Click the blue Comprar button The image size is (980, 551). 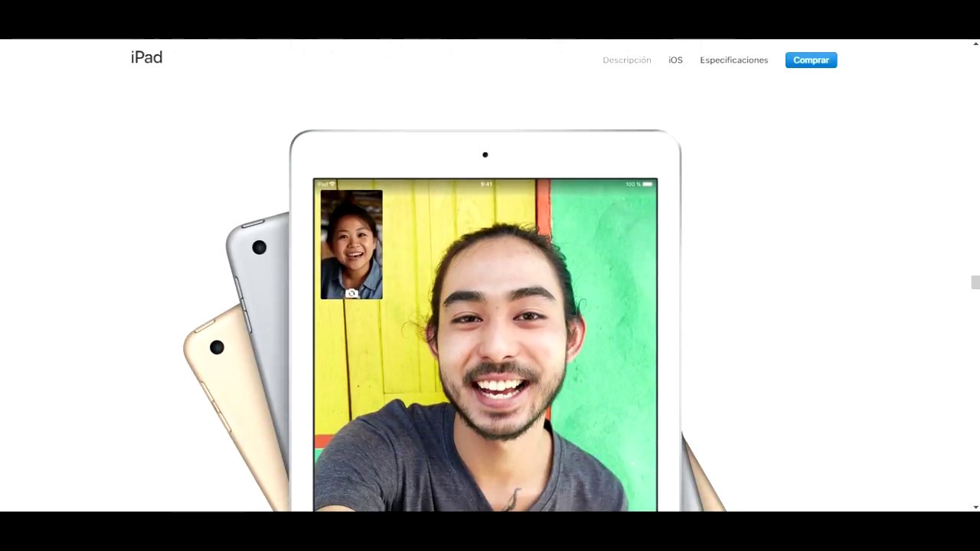click(811, 60)
